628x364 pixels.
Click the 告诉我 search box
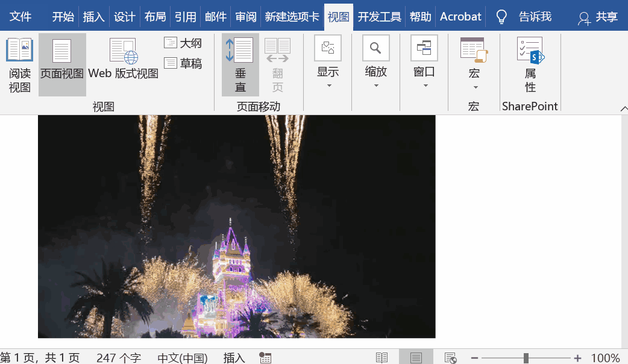click(x=535, y=17)
